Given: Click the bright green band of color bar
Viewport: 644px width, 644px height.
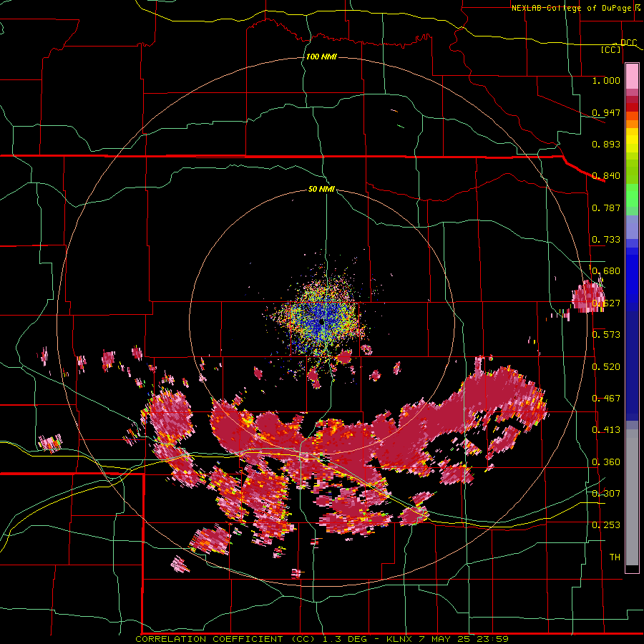Looking at the screenshot, I should click(632, 195).
